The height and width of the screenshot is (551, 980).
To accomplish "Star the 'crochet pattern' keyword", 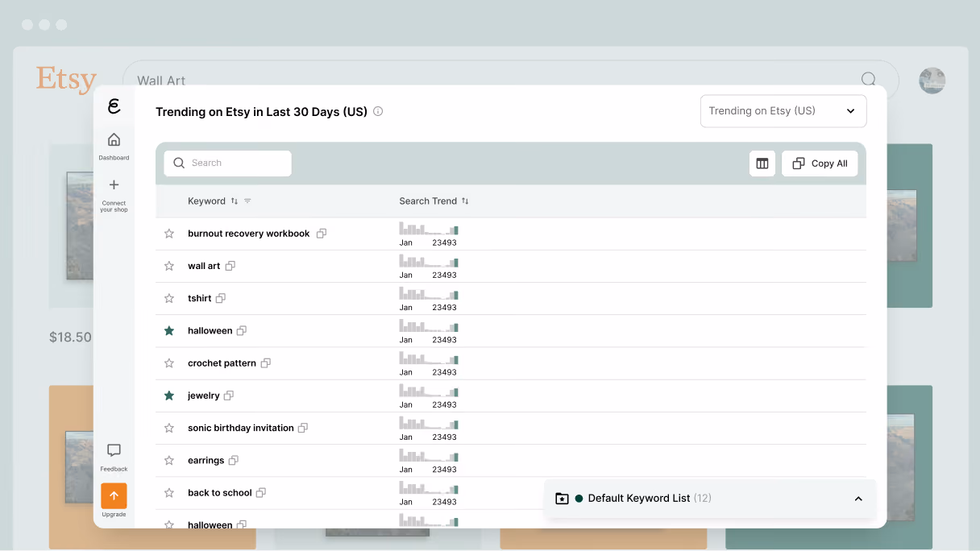I will click(169, 363).
